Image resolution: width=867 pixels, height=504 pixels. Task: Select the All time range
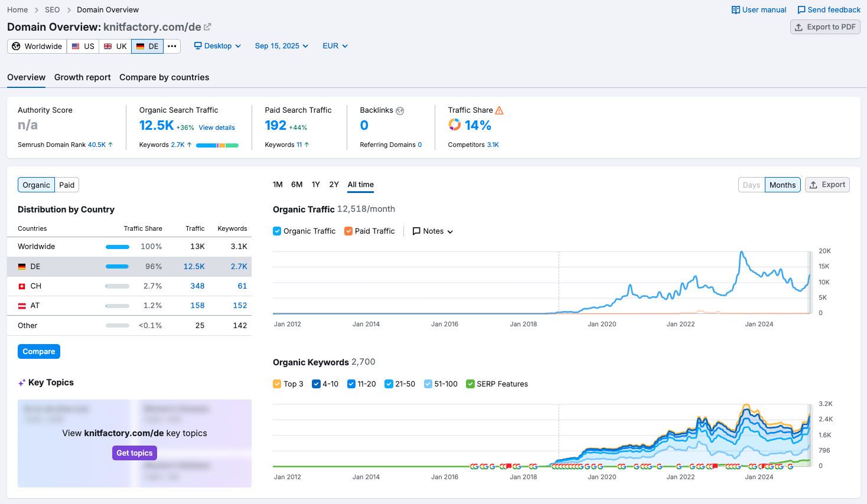(x=361, y=185)
